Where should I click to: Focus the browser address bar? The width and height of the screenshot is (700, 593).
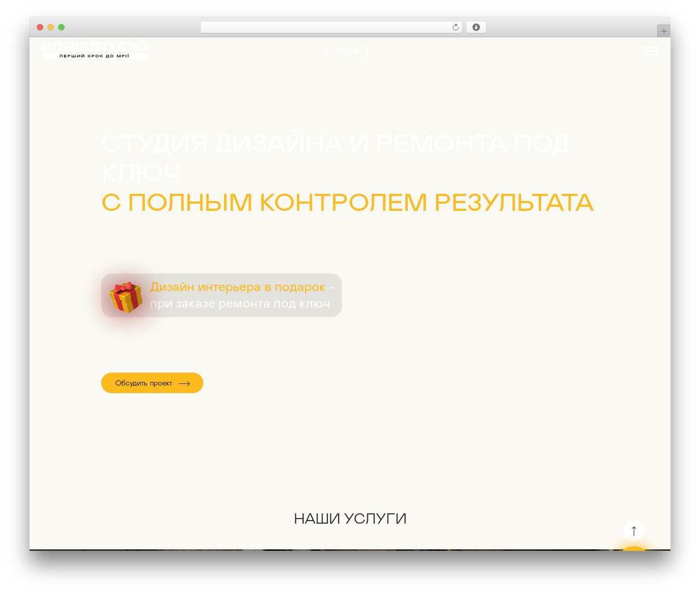click(331, 27)
